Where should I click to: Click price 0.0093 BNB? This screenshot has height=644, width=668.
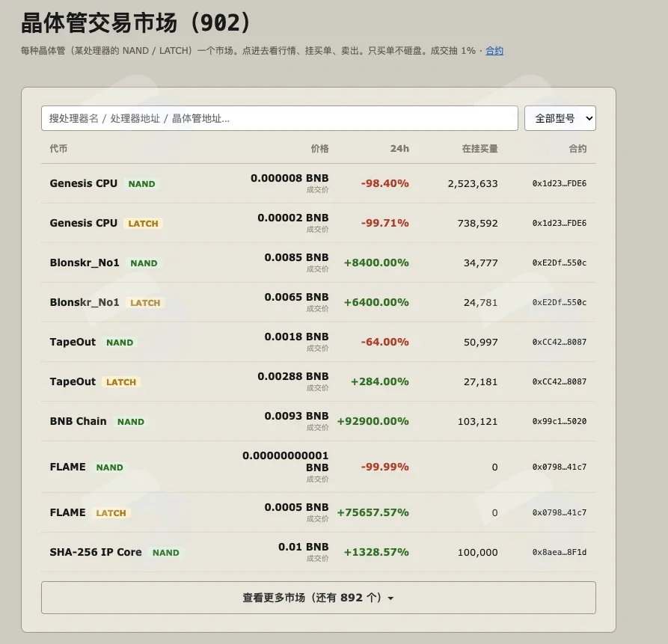[x=296, y=416]
